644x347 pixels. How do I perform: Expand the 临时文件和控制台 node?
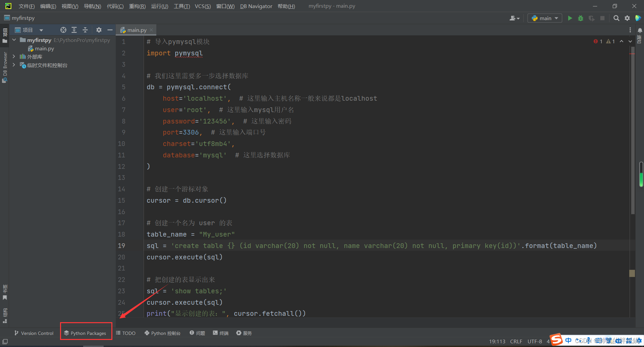tap(14, 65)
